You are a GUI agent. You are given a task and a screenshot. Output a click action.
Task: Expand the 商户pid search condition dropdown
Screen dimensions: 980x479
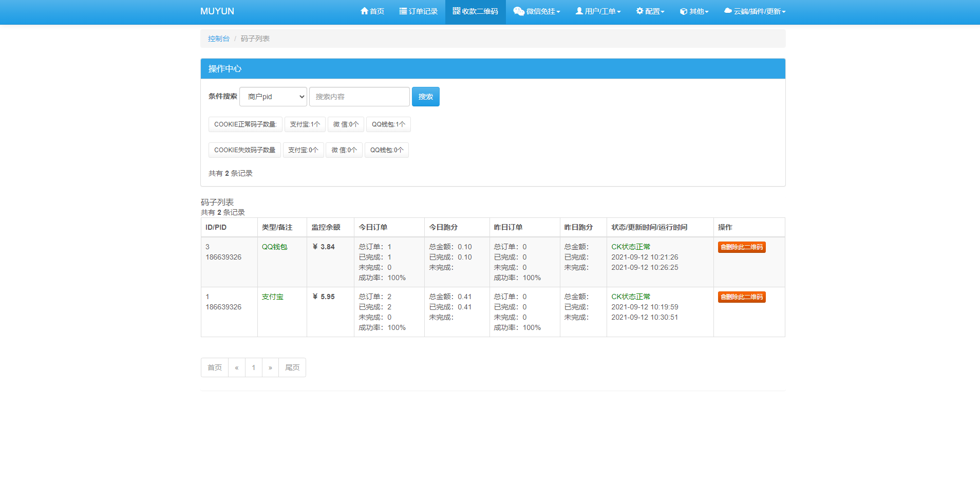273,97
